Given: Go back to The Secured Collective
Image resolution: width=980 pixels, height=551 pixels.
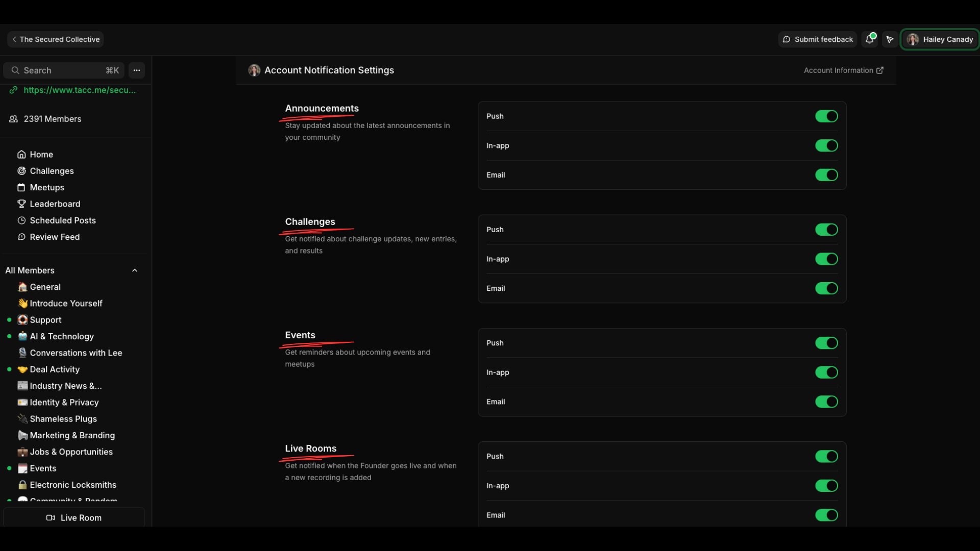Looking at the screenshot, I should tap(56, 39).
